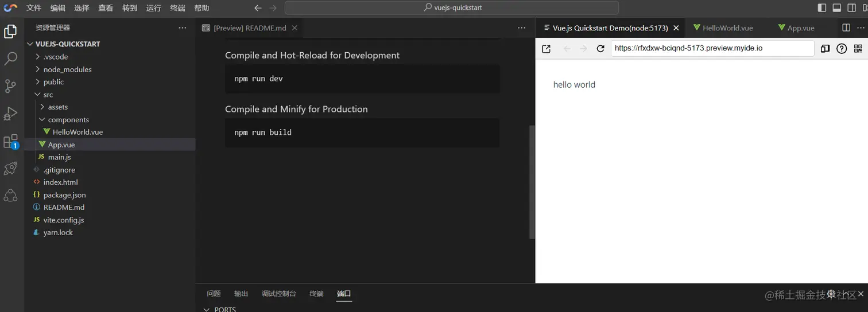Expand the .vscode folder
The width and height of the screenshot is (868, 312).
point(110,57)
